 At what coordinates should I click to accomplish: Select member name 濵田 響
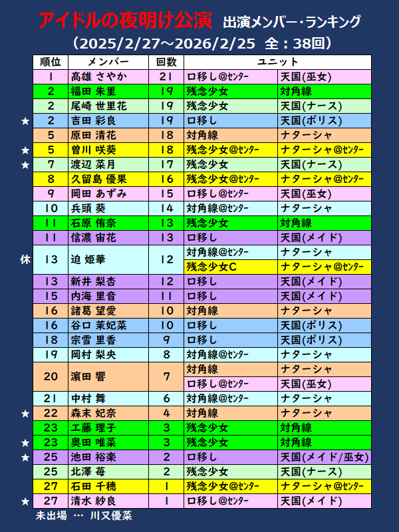point(88,376)
